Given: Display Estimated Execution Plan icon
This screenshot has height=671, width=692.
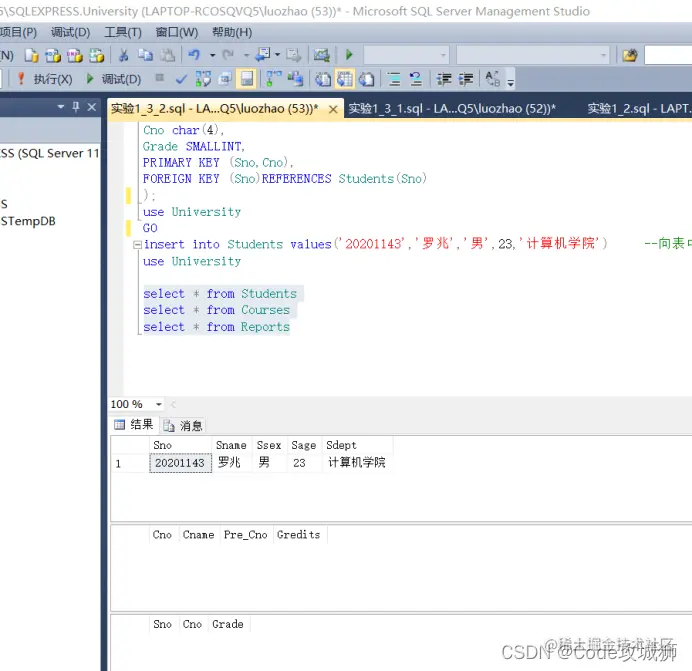Looking at the screenshot, I should (x=203, y=79).
